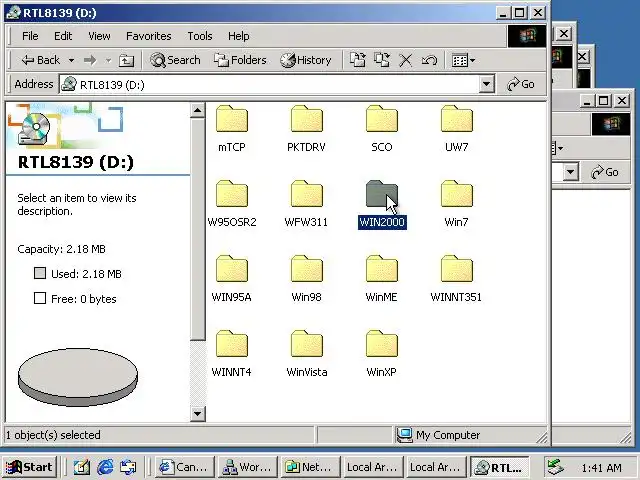Click the Start button
The height and width of the screenshot is (480, 640).
click(29, 467)
